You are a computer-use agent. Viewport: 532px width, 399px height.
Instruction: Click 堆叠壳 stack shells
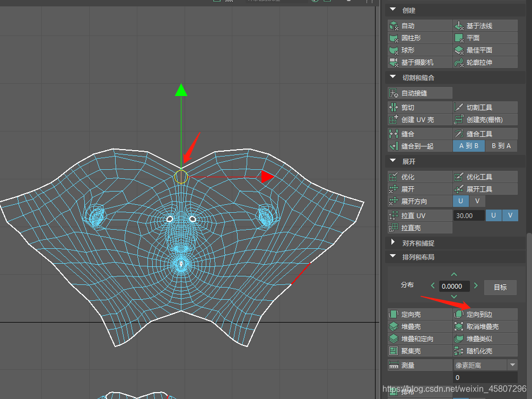(420, 327)
